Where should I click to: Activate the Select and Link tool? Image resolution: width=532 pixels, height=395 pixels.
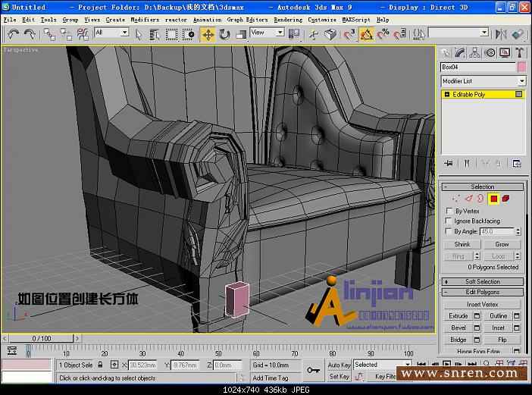[49, 34]
